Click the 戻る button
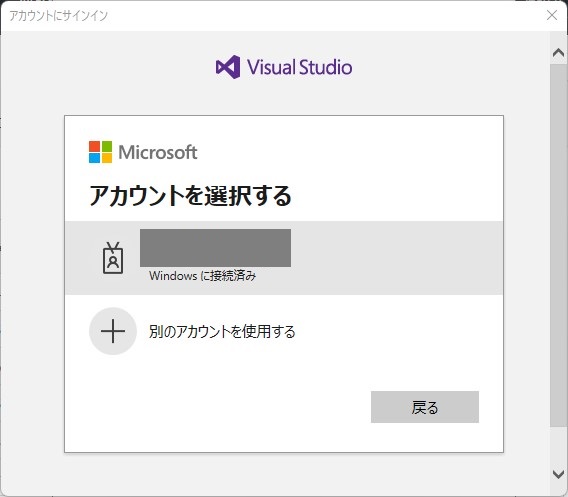 425,407
